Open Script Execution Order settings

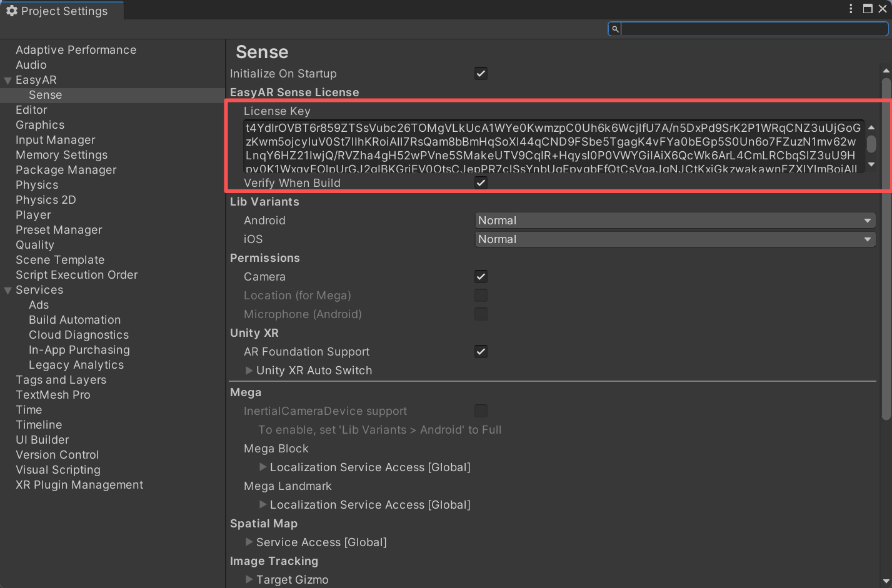[x=76, y=275]
